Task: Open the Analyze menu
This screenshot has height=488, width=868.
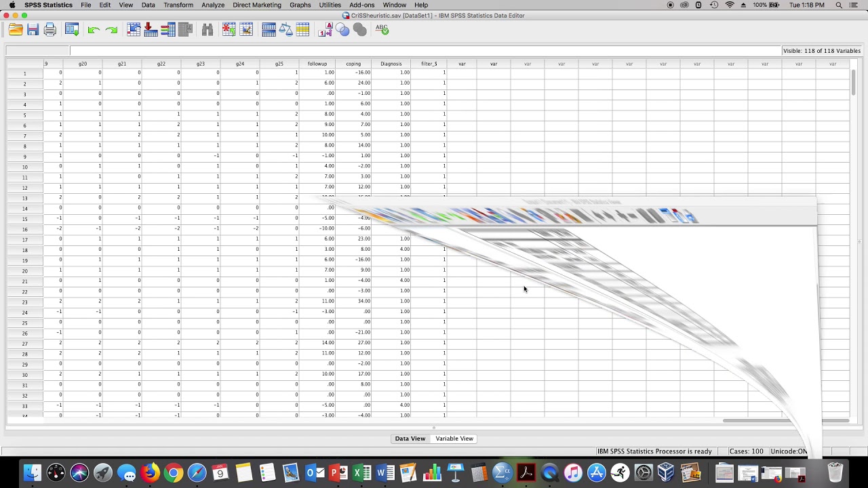Action: 213,5
